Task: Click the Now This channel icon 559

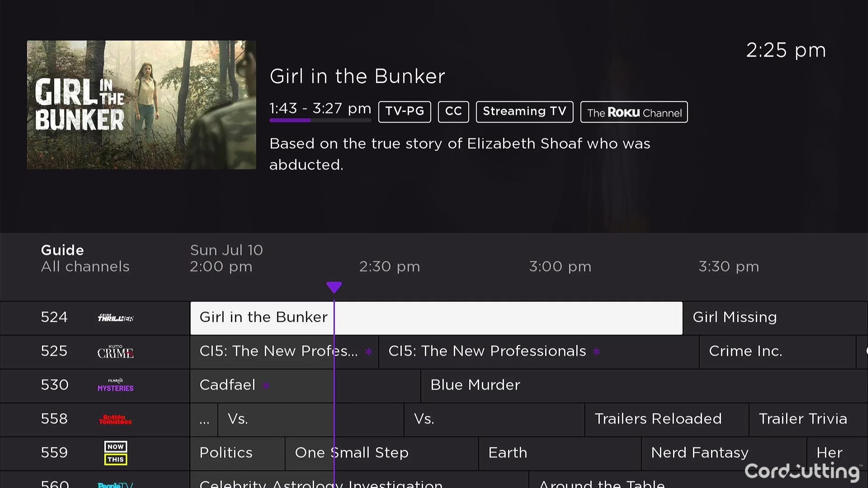Action: pyautogui.click(x=116, y=452)
